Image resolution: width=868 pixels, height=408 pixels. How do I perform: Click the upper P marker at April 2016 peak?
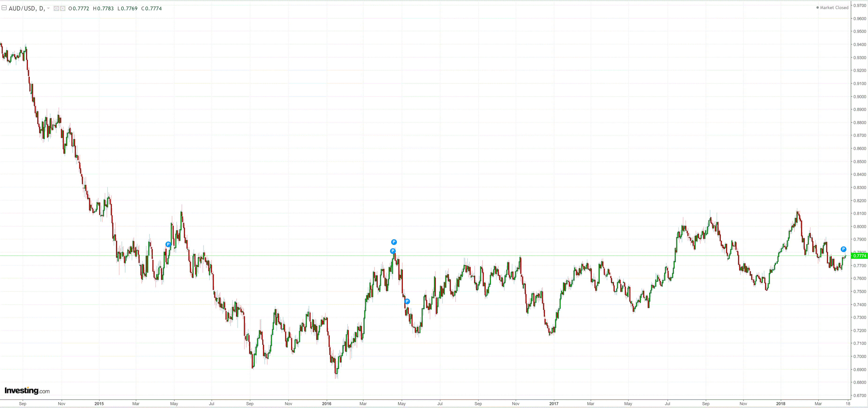(x=394, y=242)
